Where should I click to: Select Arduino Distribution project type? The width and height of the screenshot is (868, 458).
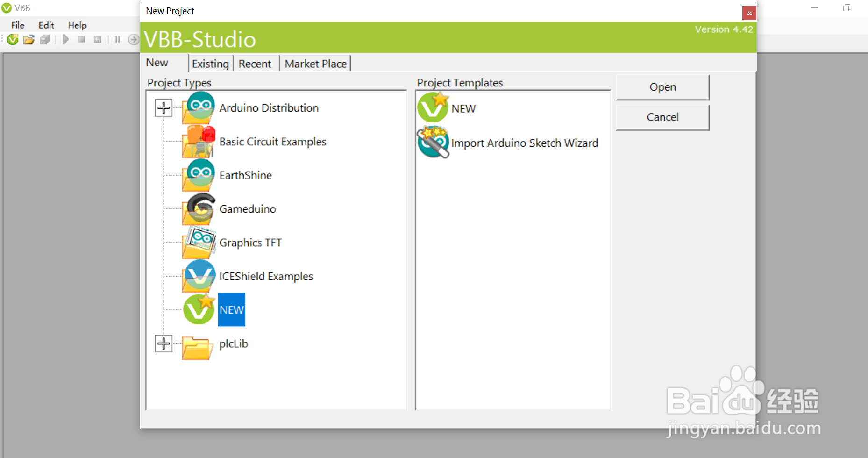269,108
